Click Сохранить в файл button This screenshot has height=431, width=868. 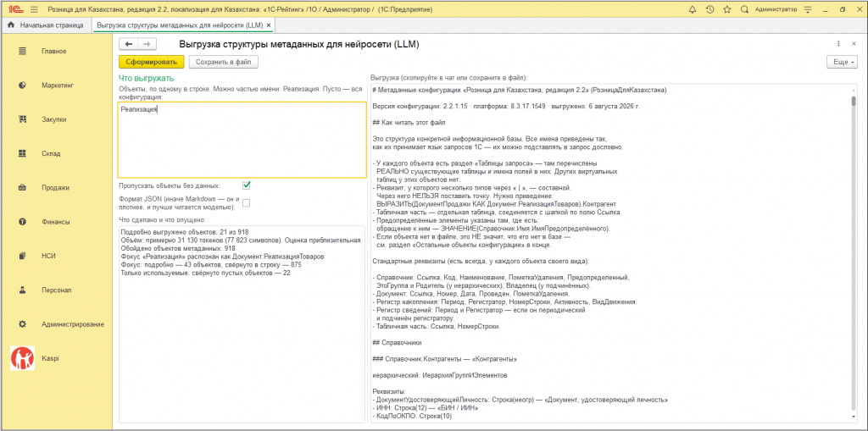(x=223, y=62)
